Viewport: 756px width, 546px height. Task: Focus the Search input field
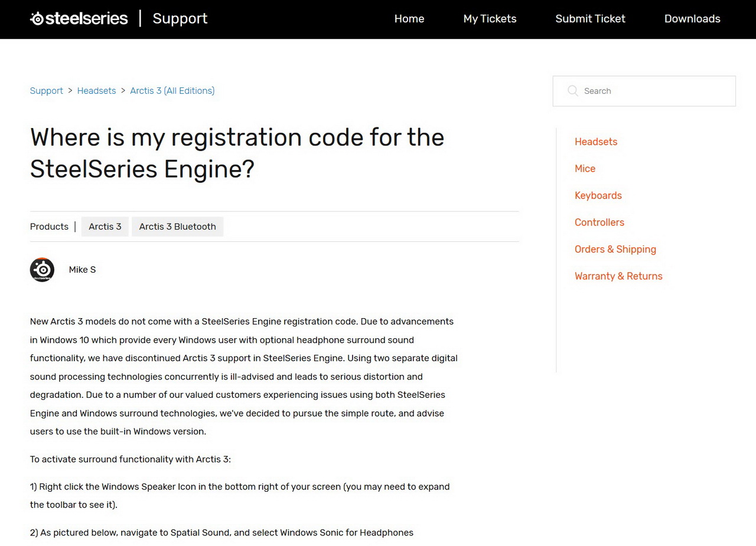point(644,91)
